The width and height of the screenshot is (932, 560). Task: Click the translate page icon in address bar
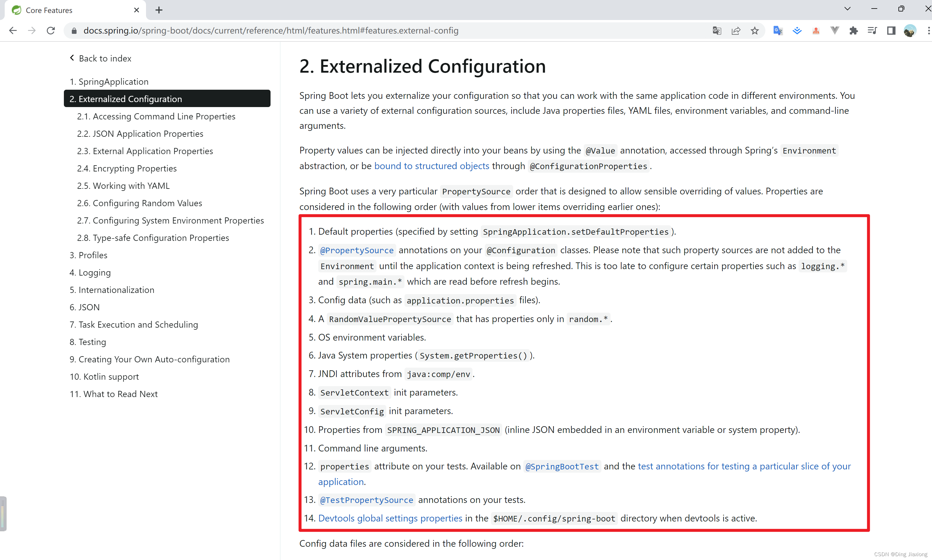click(x=717, y=31)
